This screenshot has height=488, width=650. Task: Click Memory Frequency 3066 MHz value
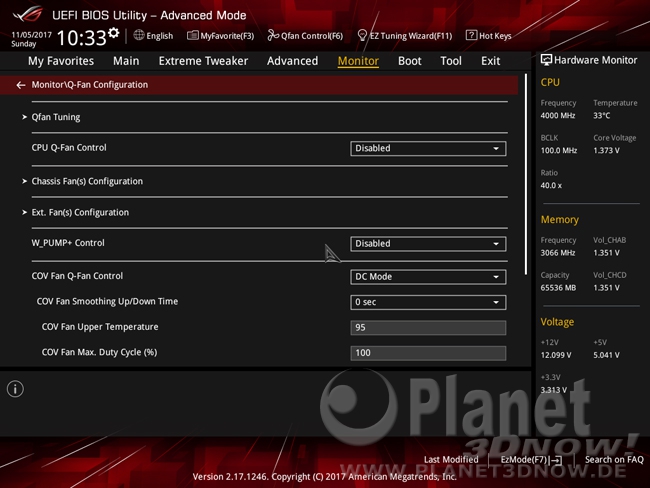[558, 253]
